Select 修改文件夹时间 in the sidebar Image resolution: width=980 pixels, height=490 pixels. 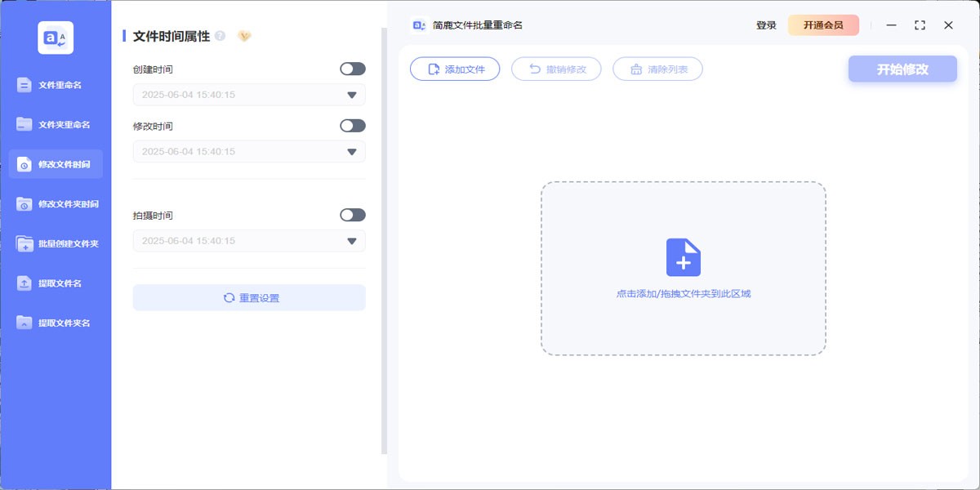pyautogui.click(x=57, y=205)
